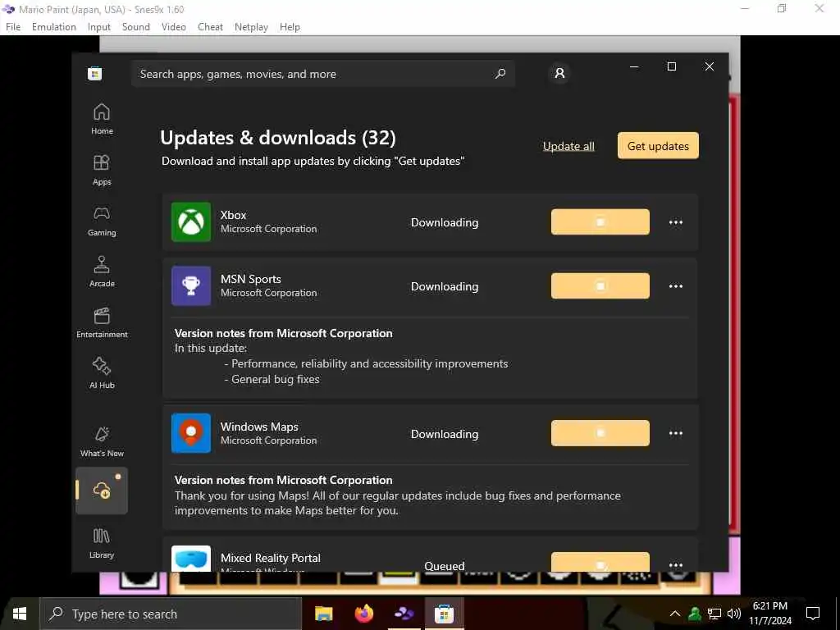Click the Xbox app name text
This screenshot has width=840, height=630.
tap(233, 215)
